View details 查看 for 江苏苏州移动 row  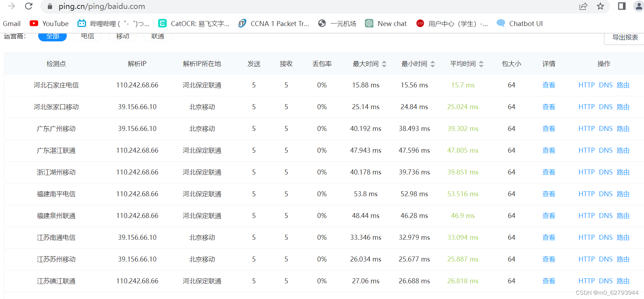[x=549, y=259]
